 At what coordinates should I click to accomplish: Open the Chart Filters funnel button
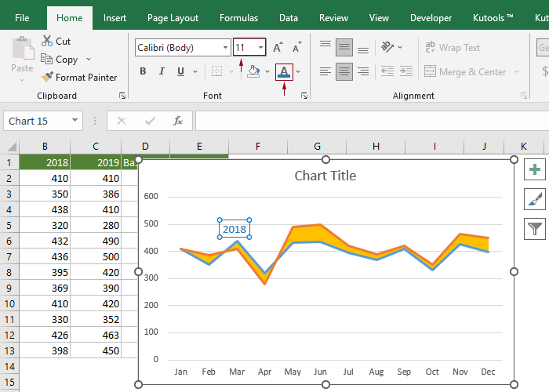pyautogui.click(x=536, y=228)
